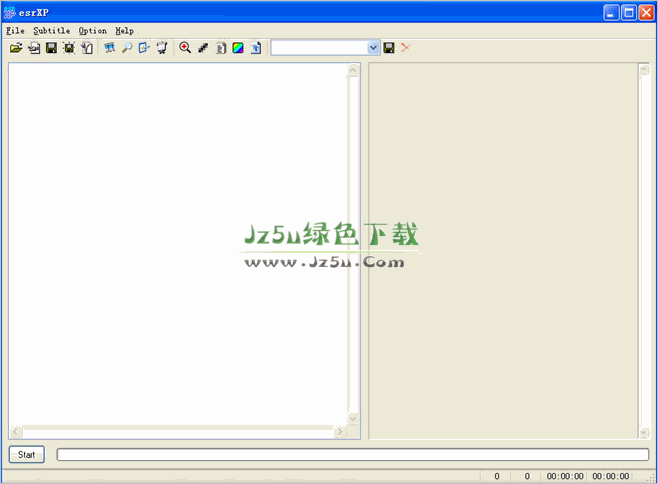The image size is (658, 484).
Task: Click the floppy disk with dotted frame icon
Action: (69, 48)
